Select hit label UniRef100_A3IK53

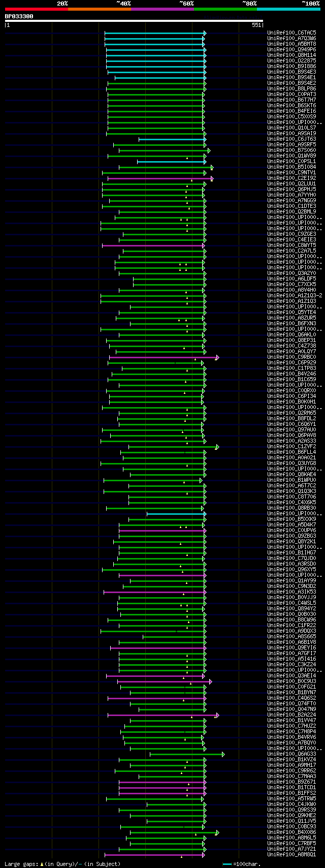[x=291, y=592]
